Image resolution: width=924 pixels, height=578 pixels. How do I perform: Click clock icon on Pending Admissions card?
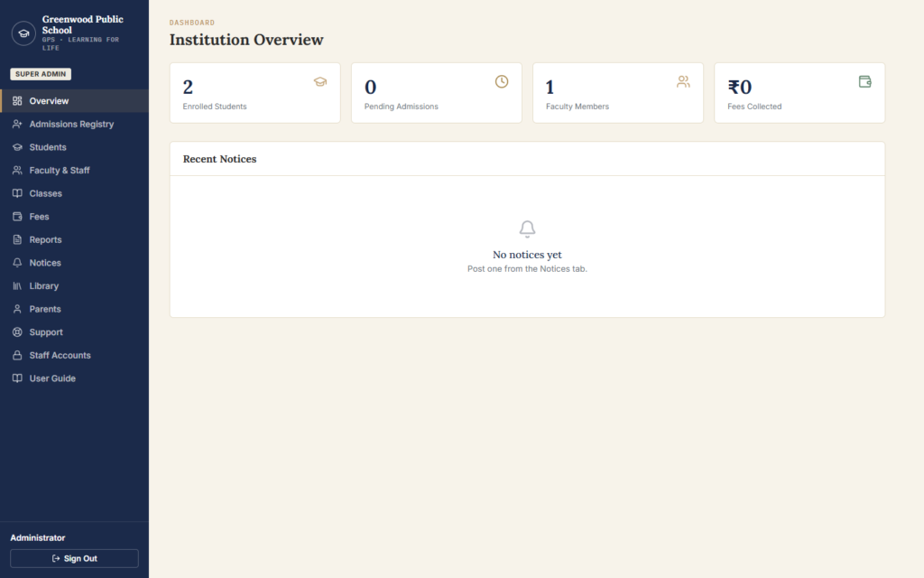[502, 81]
